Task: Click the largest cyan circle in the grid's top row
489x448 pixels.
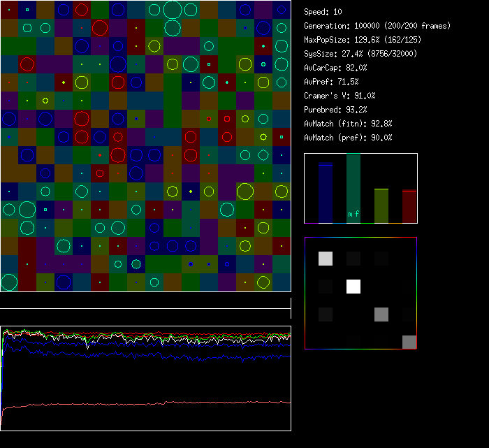Action: [172, 10]
